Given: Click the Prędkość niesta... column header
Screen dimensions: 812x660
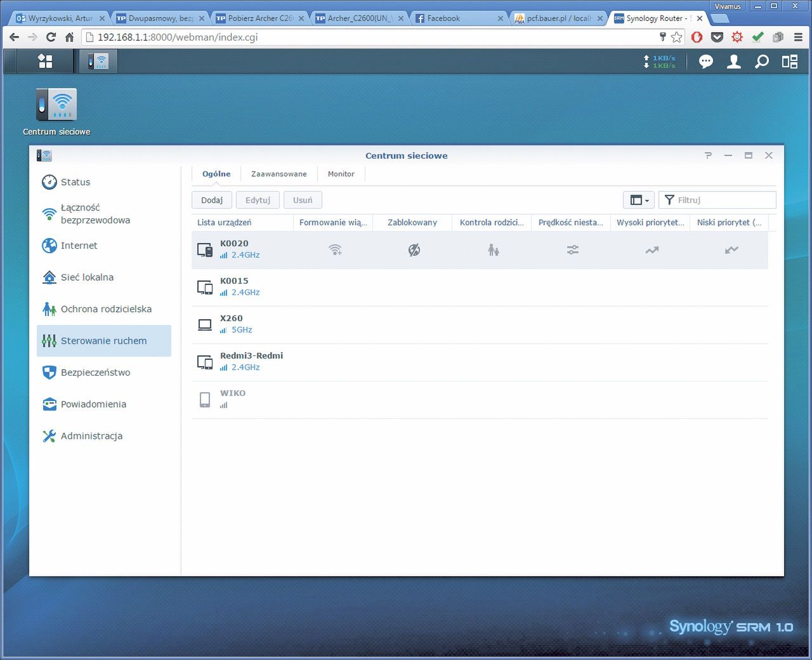Looking at the screenshot, I should tap(571, 223).
